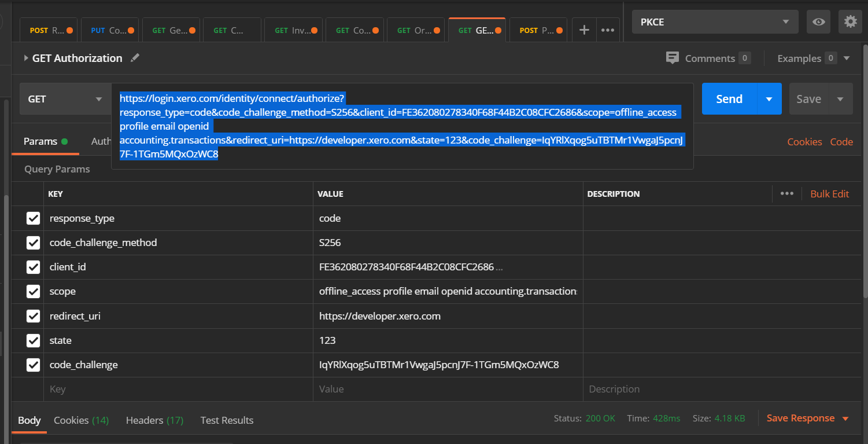Open the Cookies link
Image resolution: width=868 pixels, height=444 pixels.
tap(804, 142)
